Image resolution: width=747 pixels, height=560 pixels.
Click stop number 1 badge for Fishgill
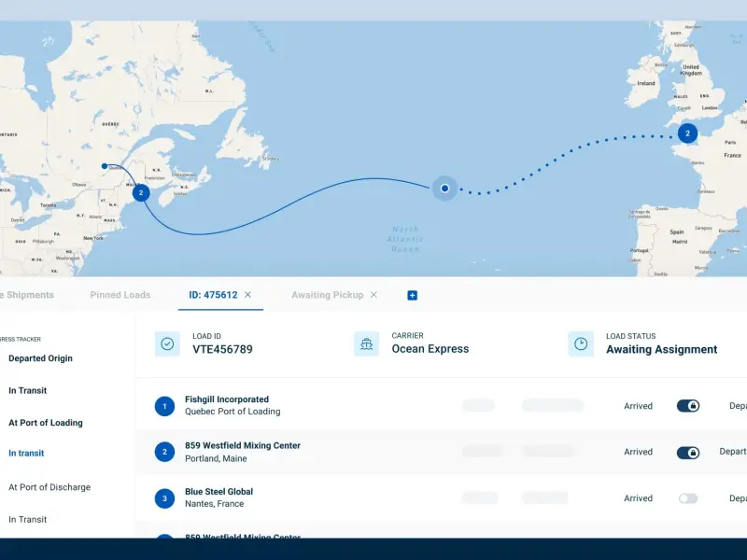(x=165, y=406)
